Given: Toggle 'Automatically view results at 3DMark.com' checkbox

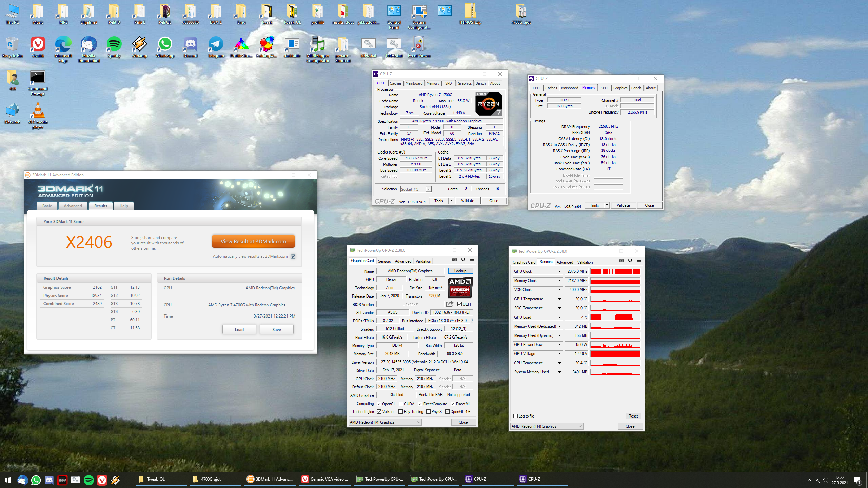Looking at the screenshot, I should coord(293,257).
